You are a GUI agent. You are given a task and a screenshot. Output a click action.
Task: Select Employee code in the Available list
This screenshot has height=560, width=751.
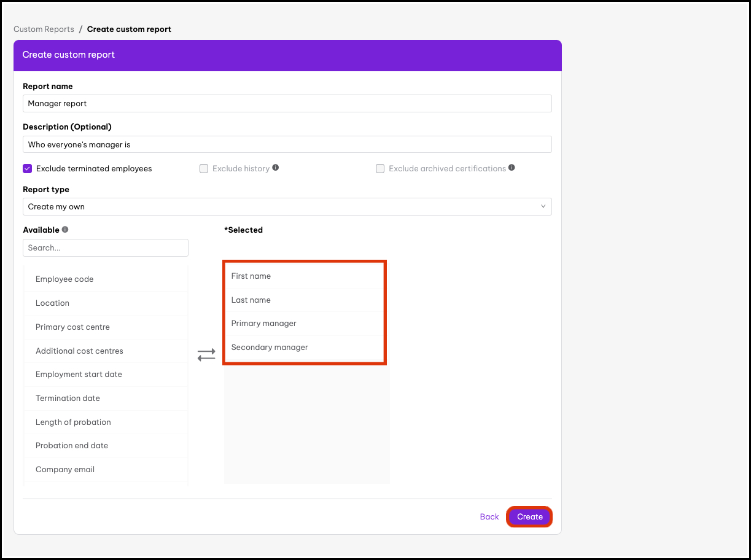[64, 279]
